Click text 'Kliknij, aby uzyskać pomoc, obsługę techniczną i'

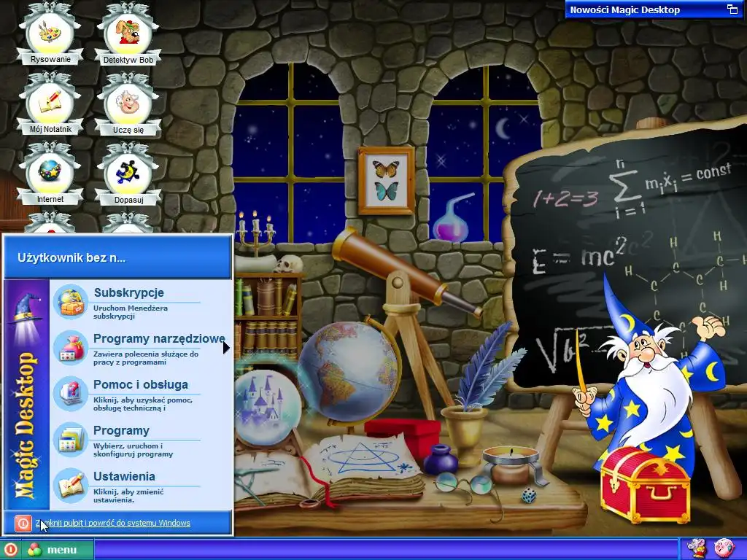tap(143, 404)
